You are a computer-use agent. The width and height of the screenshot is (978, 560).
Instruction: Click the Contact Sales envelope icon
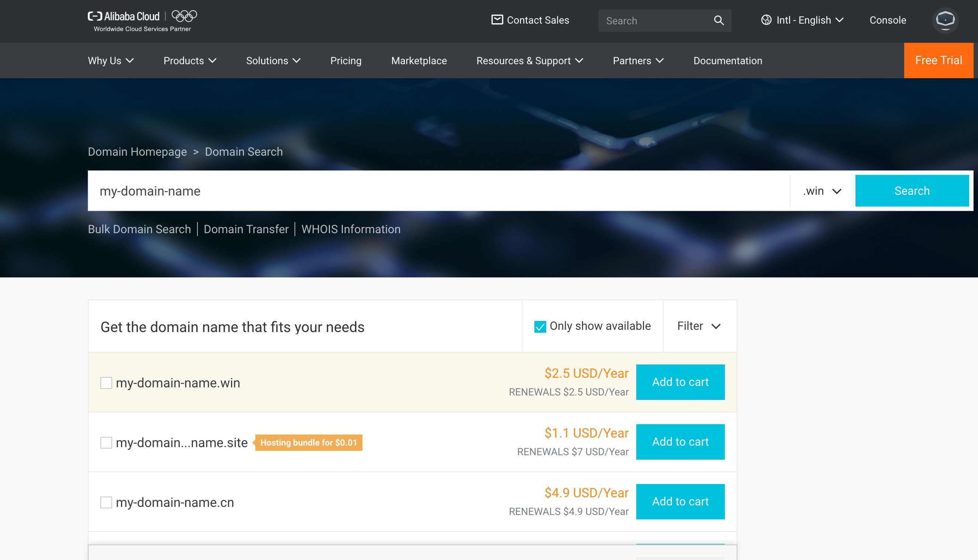(497, 20)
